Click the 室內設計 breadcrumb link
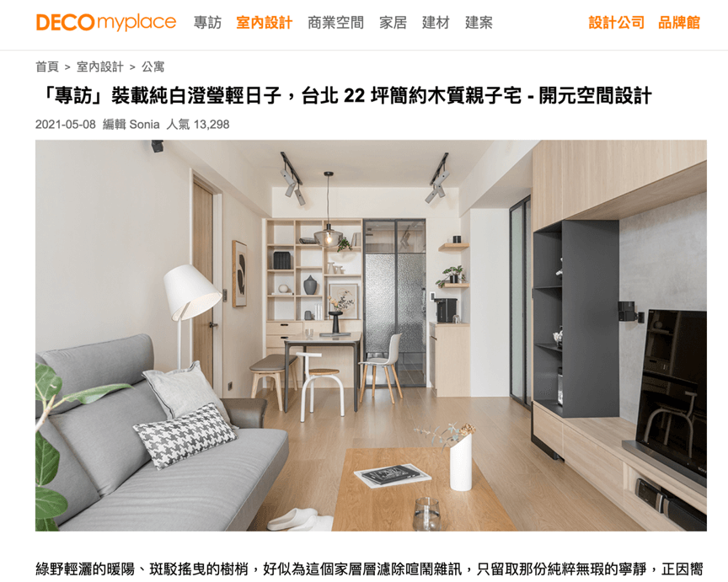728x582 pixels. click(x=99, y=67)
